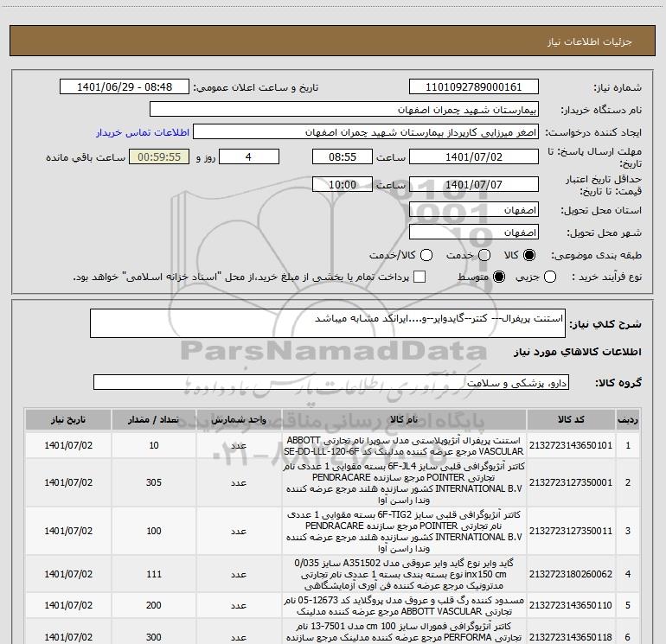Click product code 2132723127350011
Viewport: 666px width, 644px height.
coord(571,531)
